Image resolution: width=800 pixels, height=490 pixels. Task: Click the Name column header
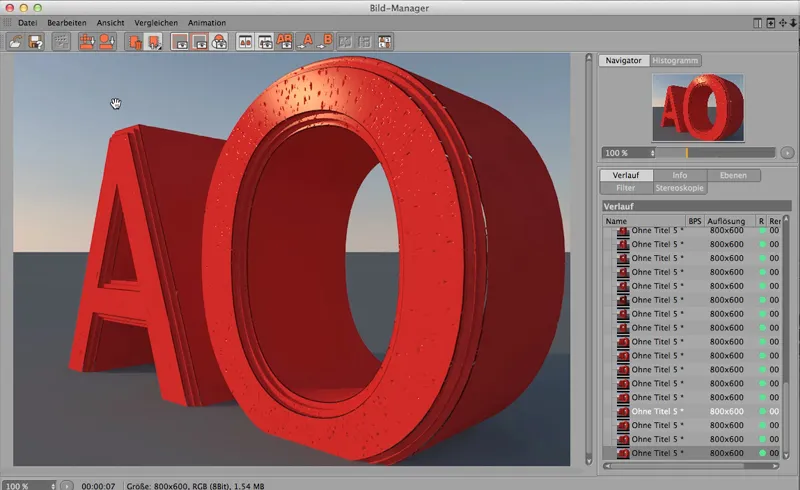(x=644, y=221)
